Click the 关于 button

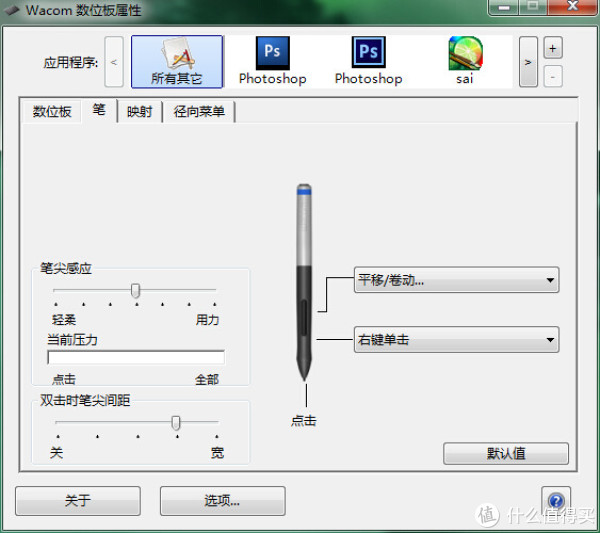pyautogui.click(x=78, y=500)
